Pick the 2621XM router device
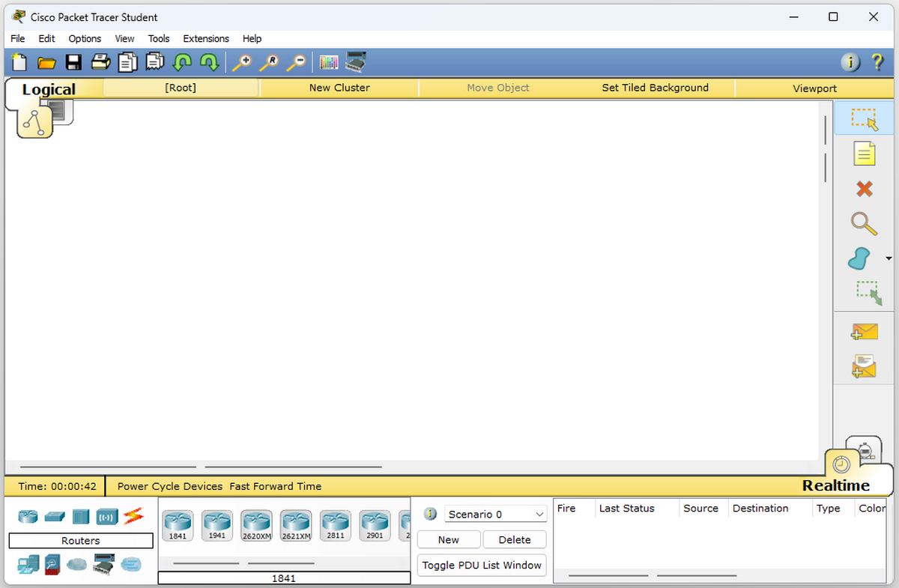This screenshot has height=588, width=899. (296, 525)
